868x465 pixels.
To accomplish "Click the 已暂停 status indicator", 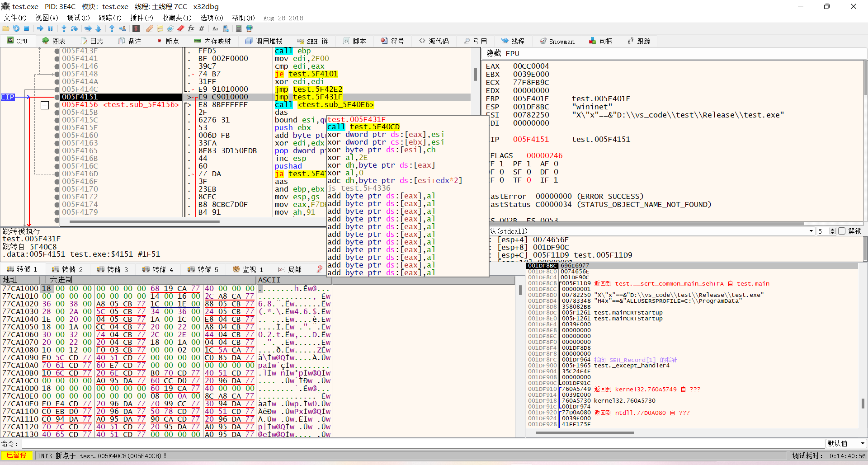I will point(17,455).
